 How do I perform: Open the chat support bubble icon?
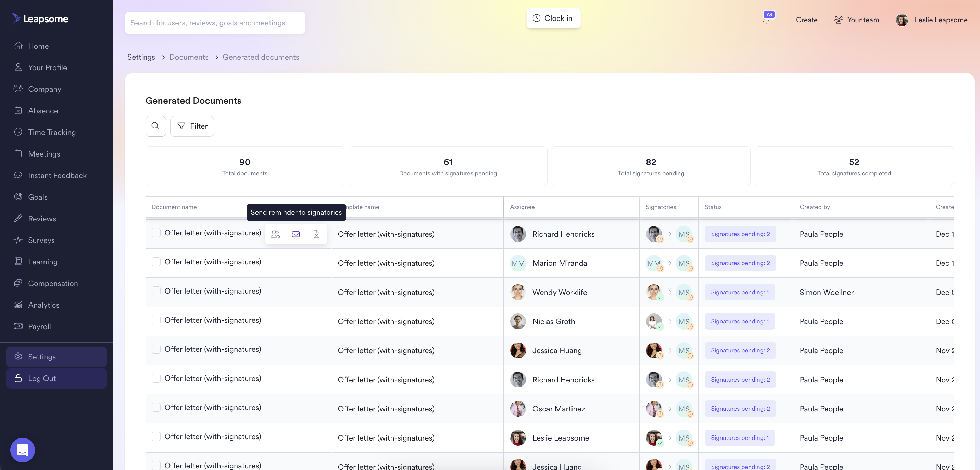(x=23, y=450)
